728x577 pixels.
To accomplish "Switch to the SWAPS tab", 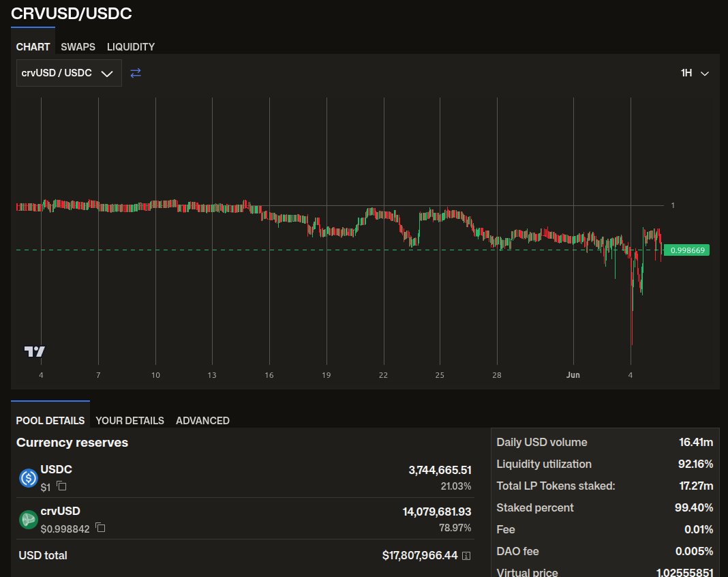I will [78, 47].
